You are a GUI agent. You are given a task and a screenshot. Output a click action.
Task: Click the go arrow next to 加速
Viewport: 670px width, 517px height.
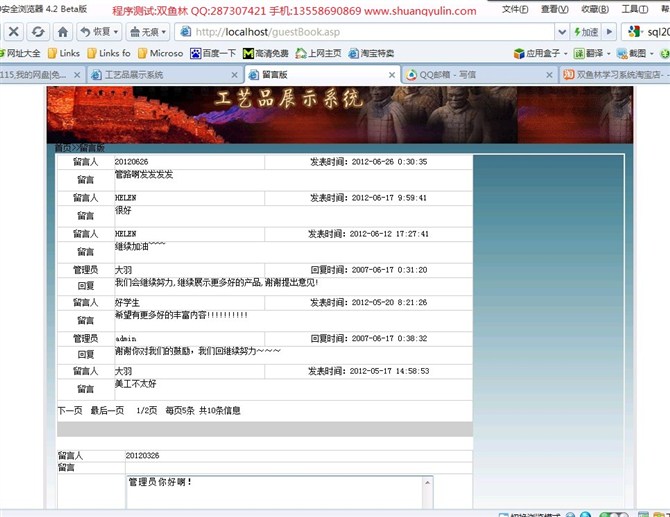click(609, 32)
